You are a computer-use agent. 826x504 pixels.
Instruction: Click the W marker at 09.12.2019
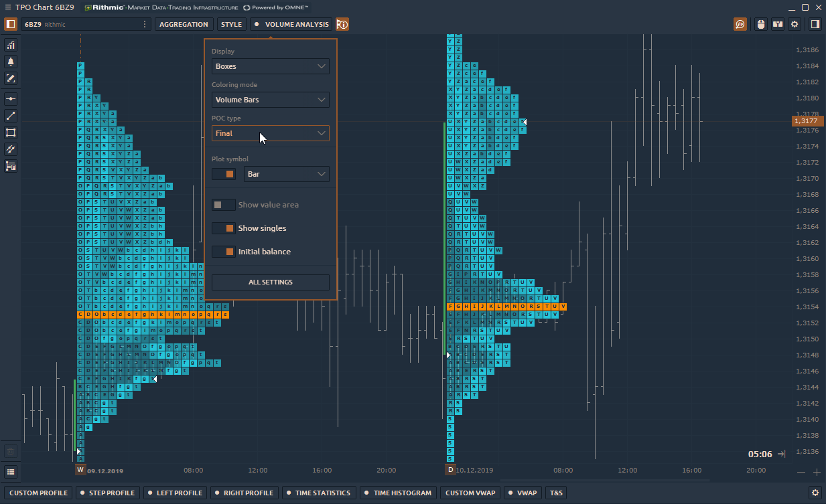80,471
